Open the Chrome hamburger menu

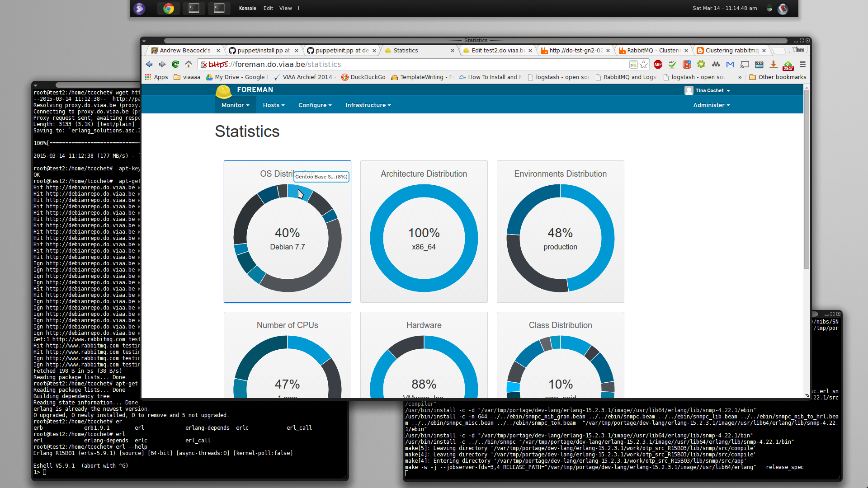point(802,65)
